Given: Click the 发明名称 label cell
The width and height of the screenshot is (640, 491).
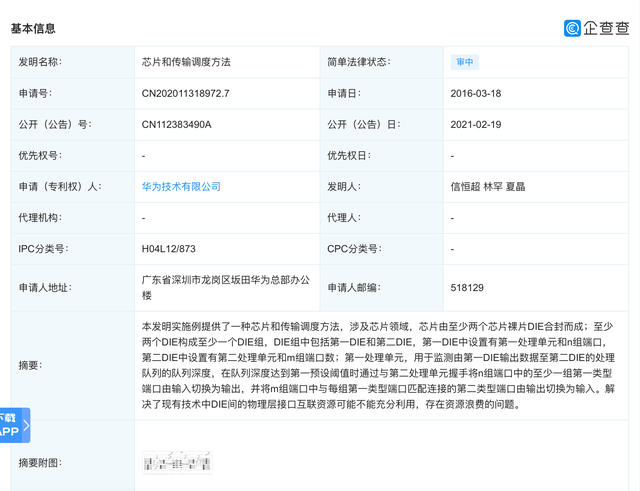Looking at the screenshot, I should (73, 62).
